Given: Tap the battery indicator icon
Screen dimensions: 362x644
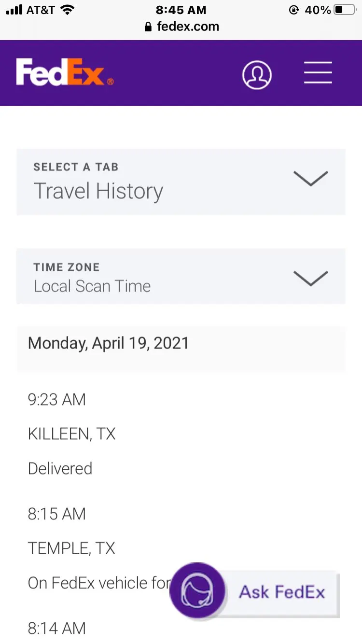Looking at the screenshot, I should tap(345, 10).
